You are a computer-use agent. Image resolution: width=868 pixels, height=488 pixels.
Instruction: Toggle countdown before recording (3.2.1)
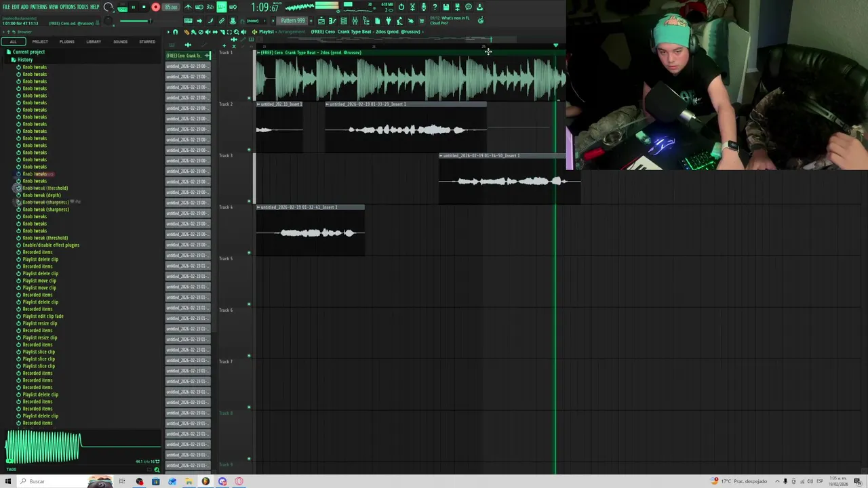coord(210,7)
